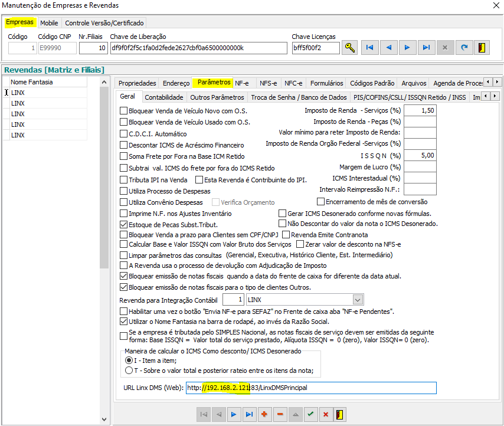Add new revenda with orange plus icon
The width and height of the screenshot is (504, 426).
click(x=264, y=414)
